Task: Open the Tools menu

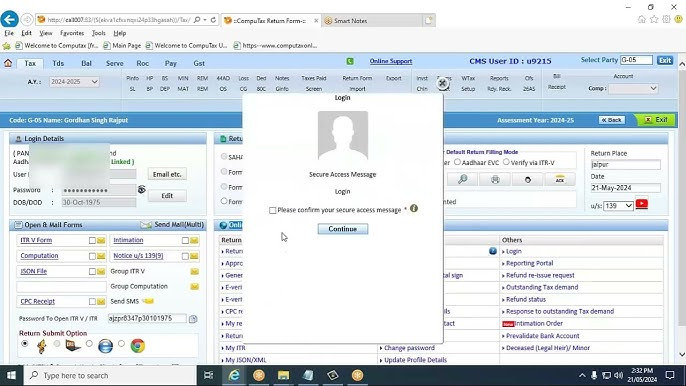Action: click(99, 33)
